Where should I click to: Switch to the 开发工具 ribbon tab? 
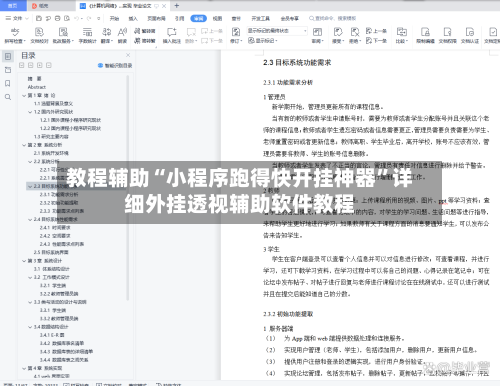pos(260,18)
